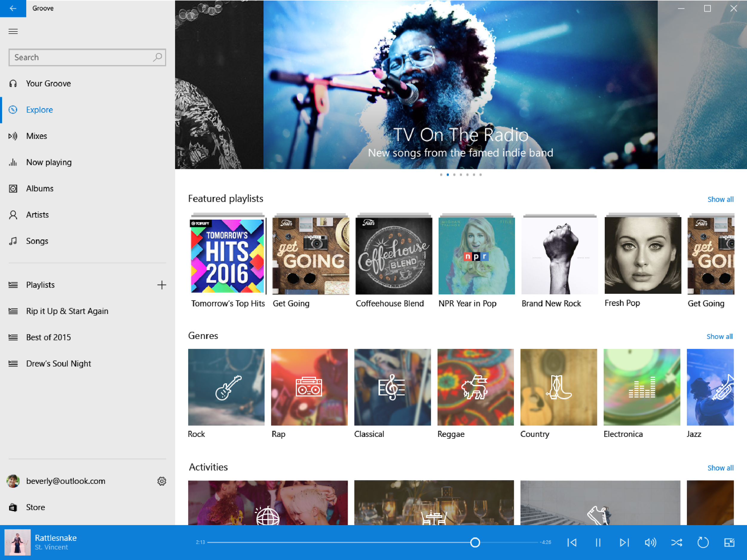Open TV On The Radio featured banner
Viewport: 747px width, 560px height.
pyautogui.click(x=460, y=85)
